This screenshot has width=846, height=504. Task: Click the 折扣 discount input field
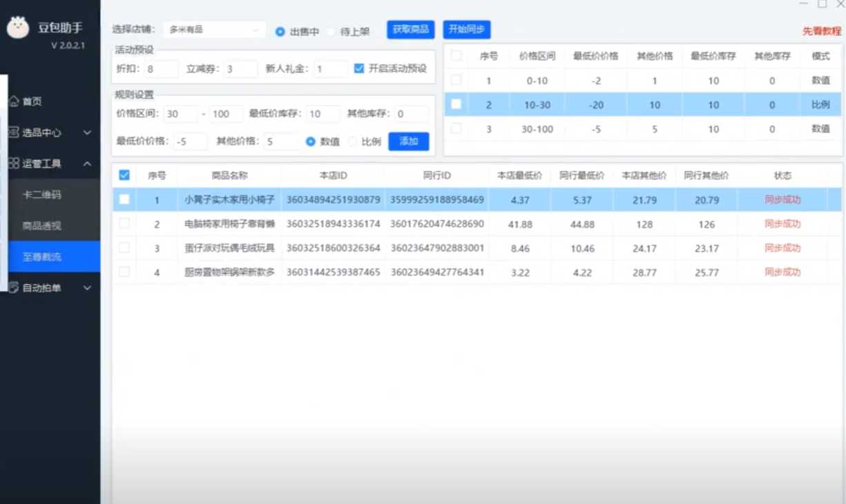[162, 69]
